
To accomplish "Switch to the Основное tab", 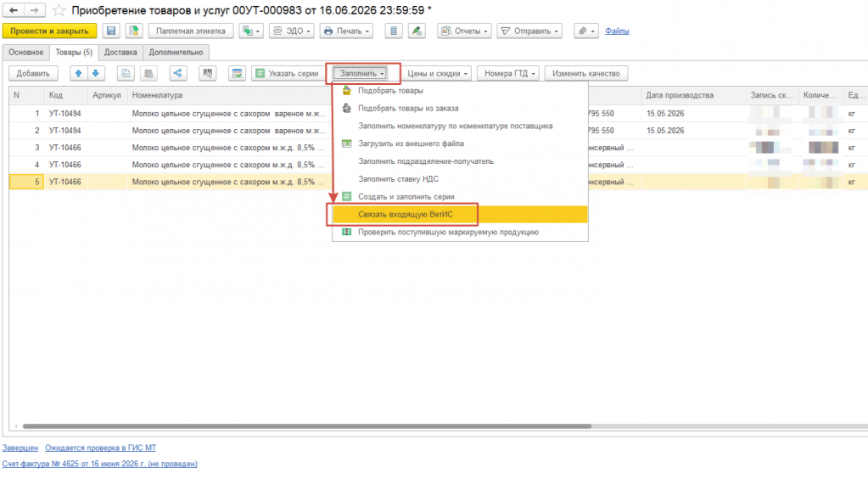I will (x=25, y=52).
